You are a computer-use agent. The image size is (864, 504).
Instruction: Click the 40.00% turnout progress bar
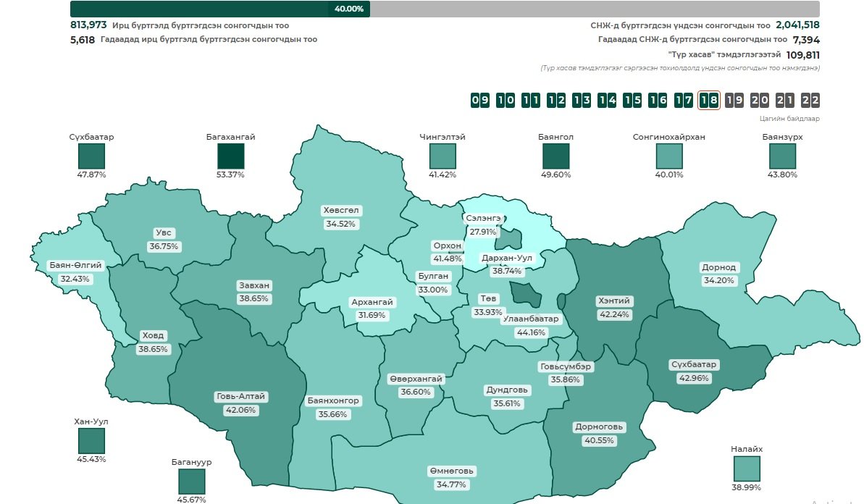click(220, 9)
